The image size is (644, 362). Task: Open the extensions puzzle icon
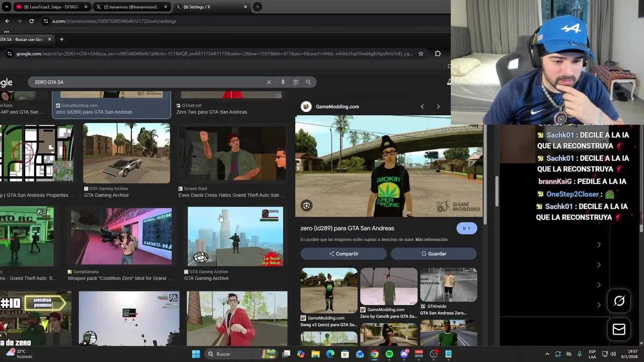click(x=438, y=54)
